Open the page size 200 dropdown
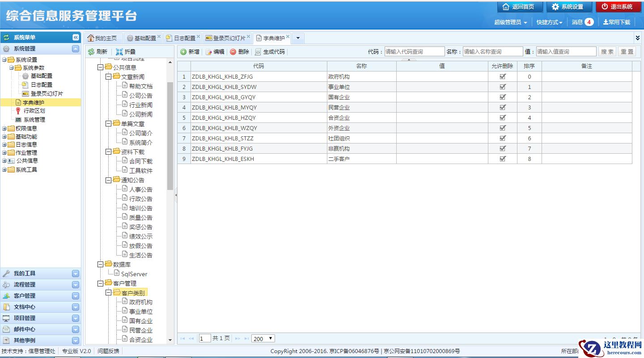The height and width of the screenshot is (358, 644). point(263,339)
